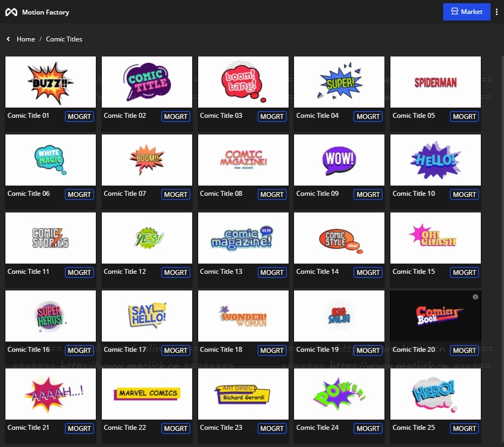The width and height of the screenshot is (504, 447).
Task: Click the "Motion Factory" title text
Action: 46,12
